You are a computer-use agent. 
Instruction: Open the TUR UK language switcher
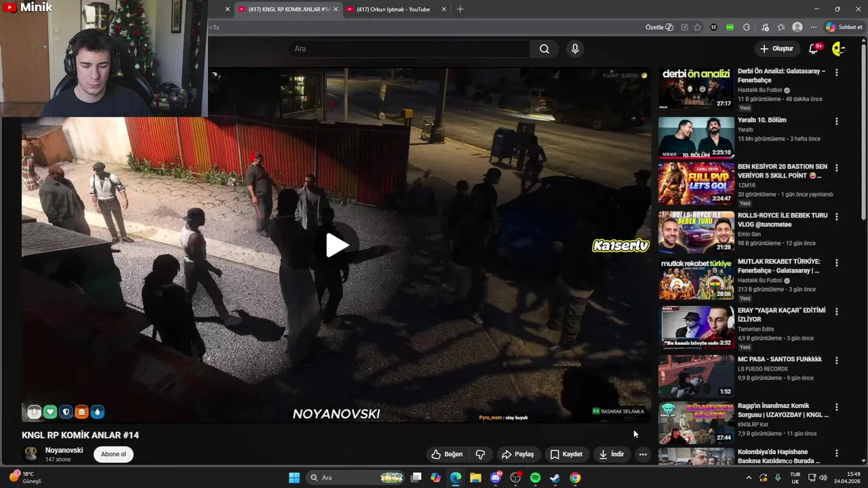coord(795,478)
